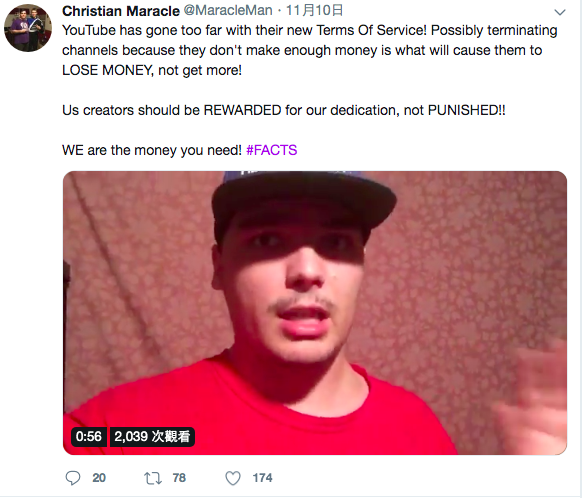The height and width of the screenshot is (498, 582).
Task: Click the 0:56 video duration badge
Action: click(88, 436)
